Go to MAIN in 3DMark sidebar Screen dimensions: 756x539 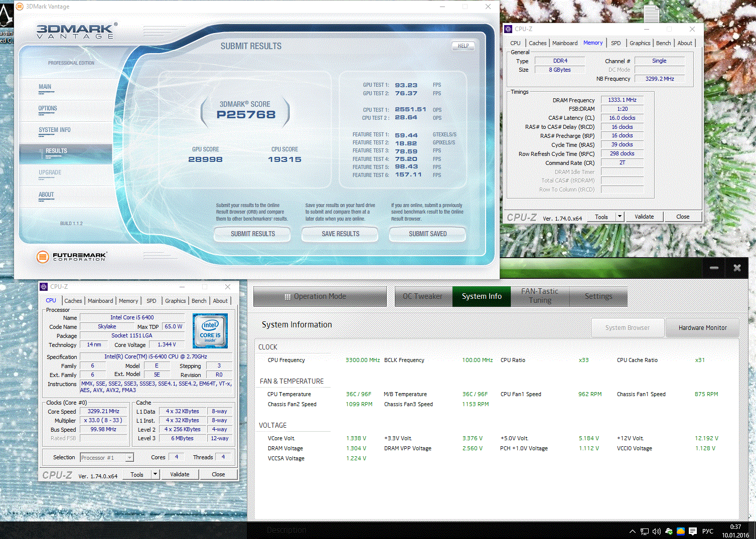(x=45, y=87)
